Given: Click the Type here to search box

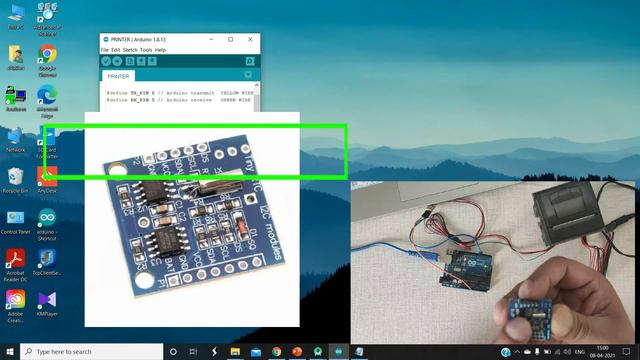Looking at the screenshot, I should pos(91,351).
